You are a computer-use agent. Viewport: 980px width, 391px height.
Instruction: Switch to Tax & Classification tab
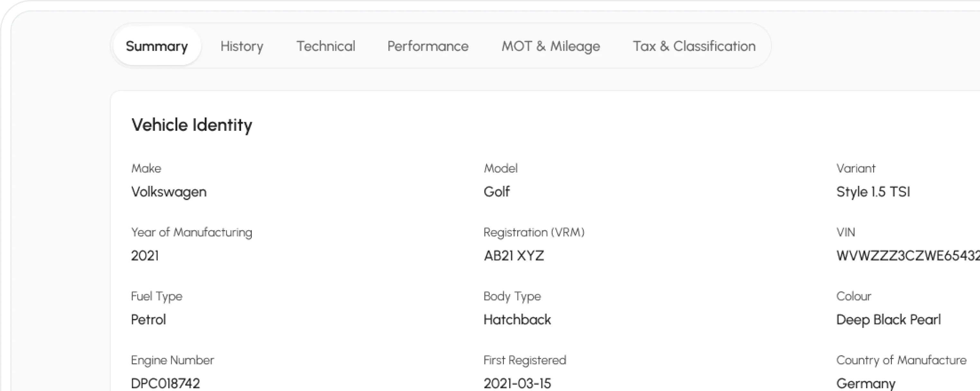point(694,46)
